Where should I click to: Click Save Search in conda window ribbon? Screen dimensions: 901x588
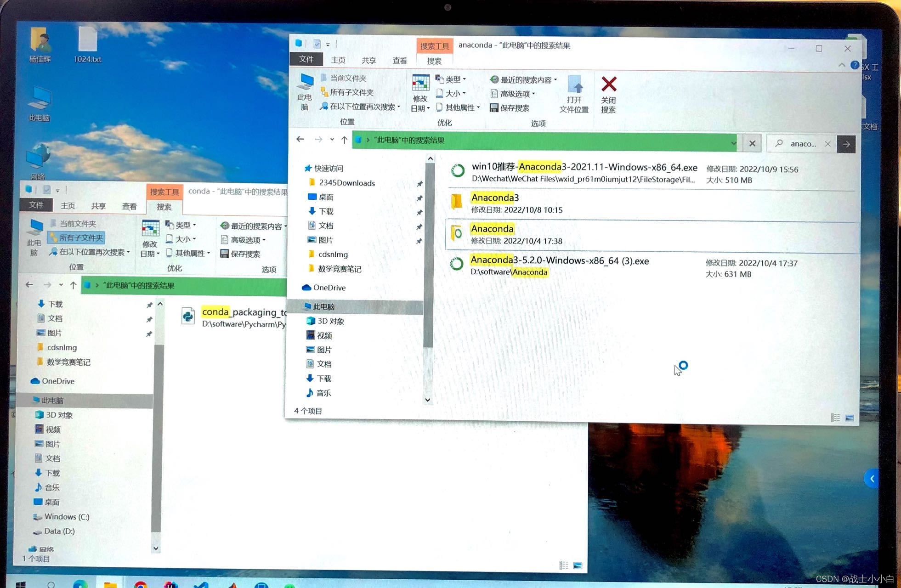tap(240, 254)
